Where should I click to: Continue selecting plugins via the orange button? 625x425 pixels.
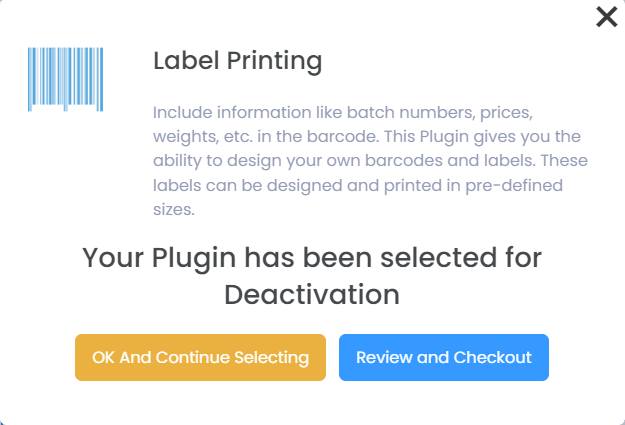point(200,357)
